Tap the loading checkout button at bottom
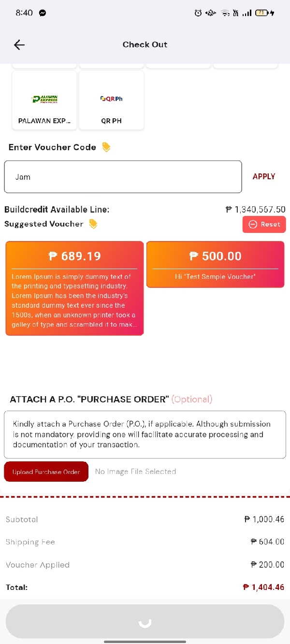Viewport: 290px width, 644px height. click(x=145, y=622)
